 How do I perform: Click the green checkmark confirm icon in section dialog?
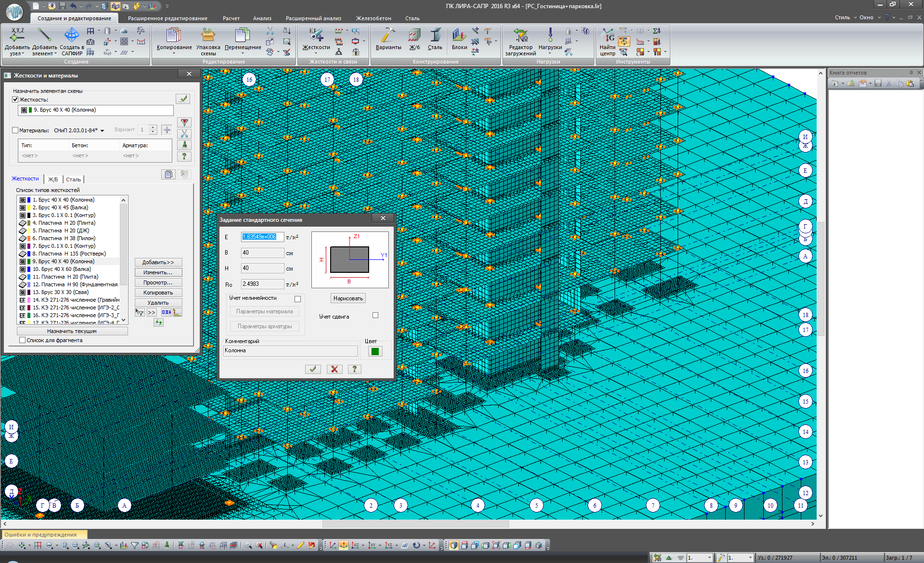313,369
